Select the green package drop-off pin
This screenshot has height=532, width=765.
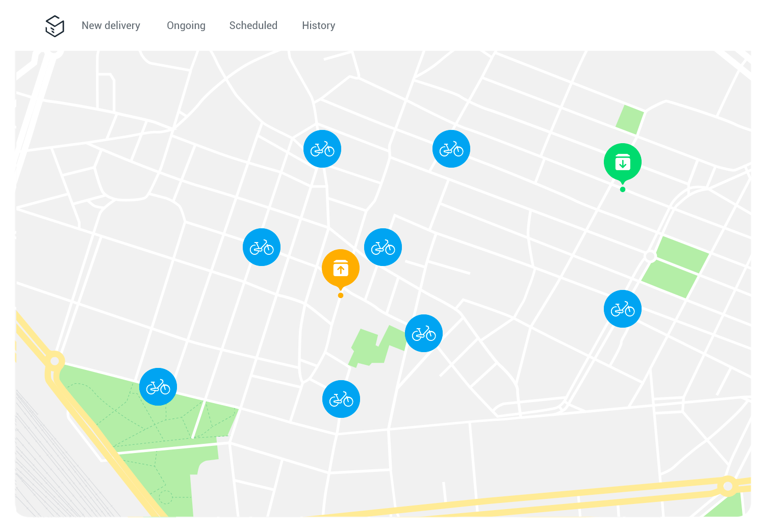(x=622, y=162)
